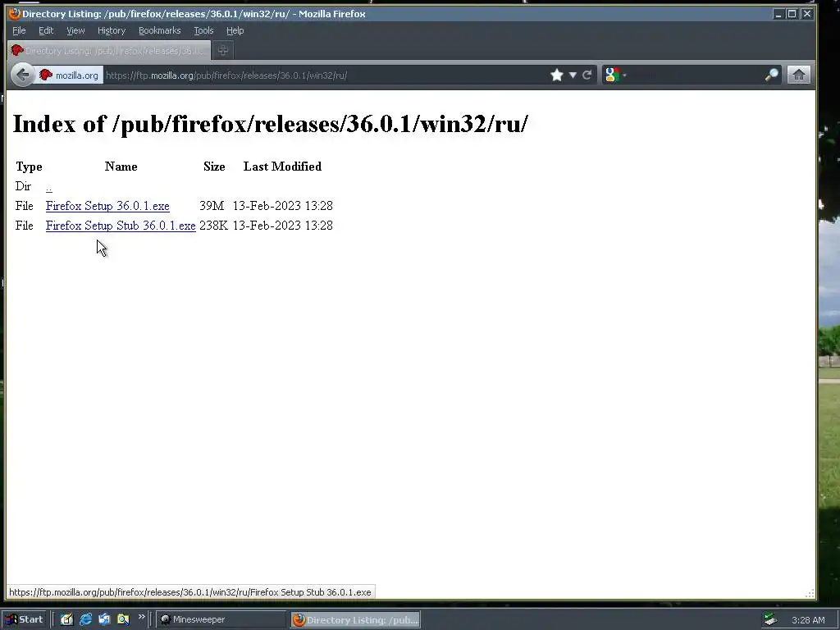Open a new tab with plus button

coord(223,50)
